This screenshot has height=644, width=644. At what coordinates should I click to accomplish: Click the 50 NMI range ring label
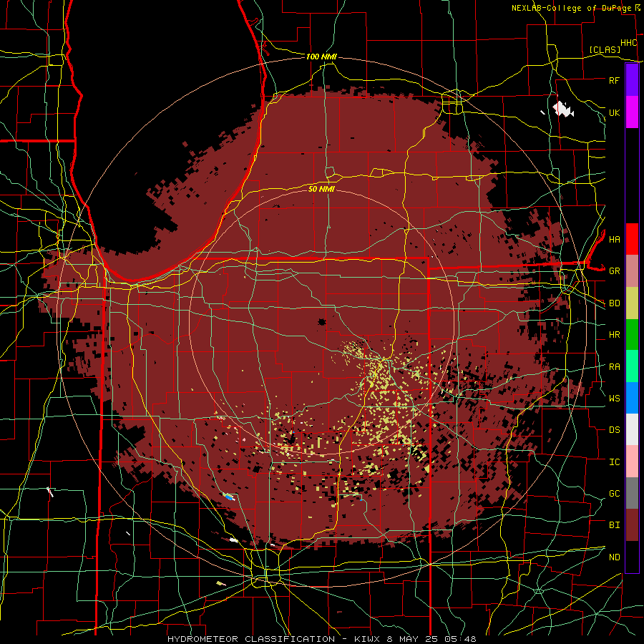(x=321, y=189)
